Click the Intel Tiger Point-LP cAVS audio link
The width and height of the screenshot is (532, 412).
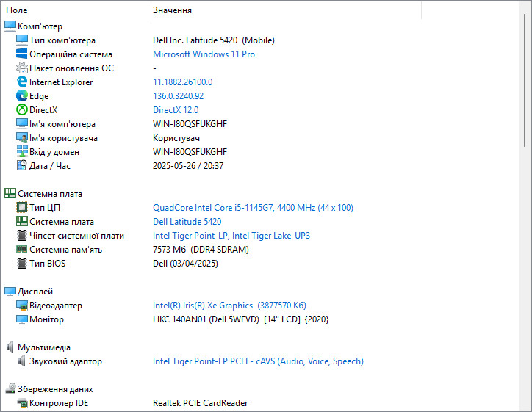pos(258,361)
